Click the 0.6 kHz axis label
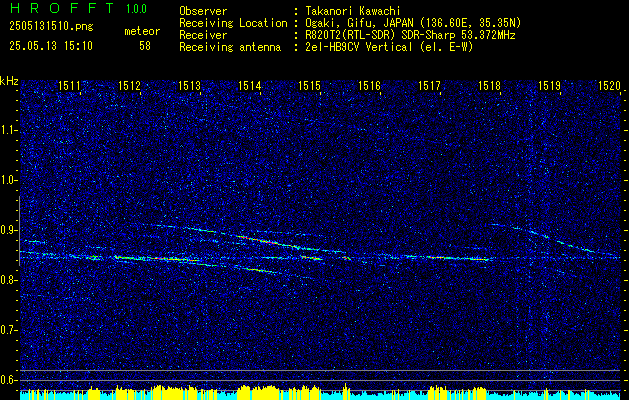 8,380
